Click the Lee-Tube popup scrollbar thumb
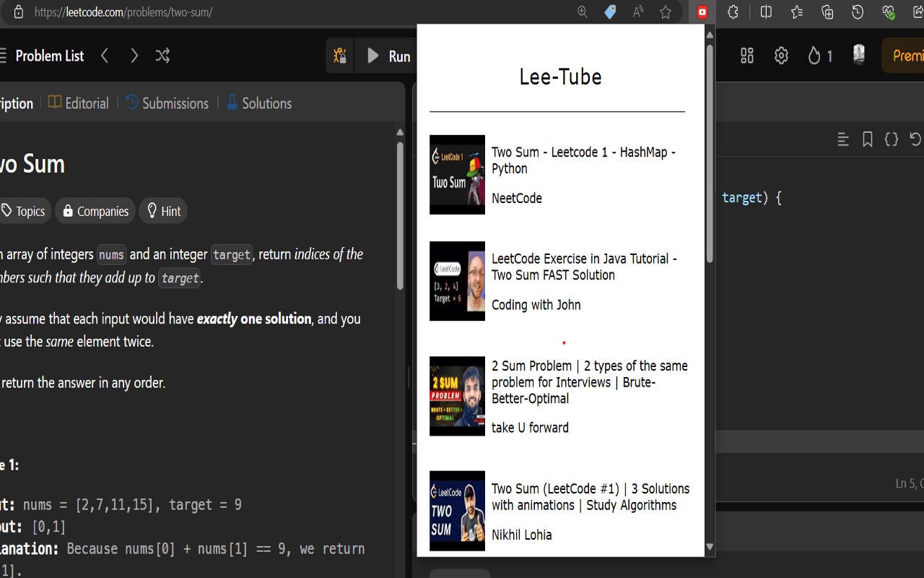Screen dimensions: 924x578 click(710, 154)
